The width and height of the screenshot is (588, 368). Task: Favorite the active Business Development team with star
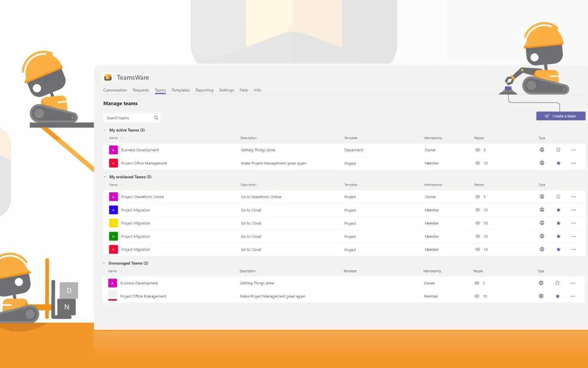[558, 150]
